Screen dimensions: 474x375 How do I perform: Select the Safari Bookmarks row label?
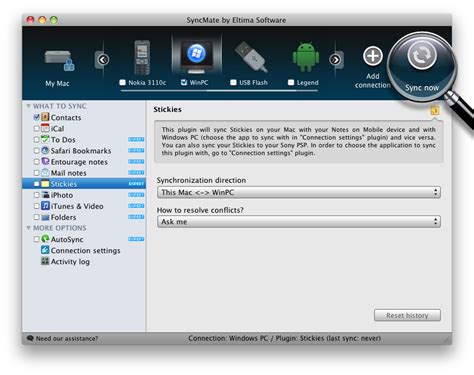click(x=81, y=151)
